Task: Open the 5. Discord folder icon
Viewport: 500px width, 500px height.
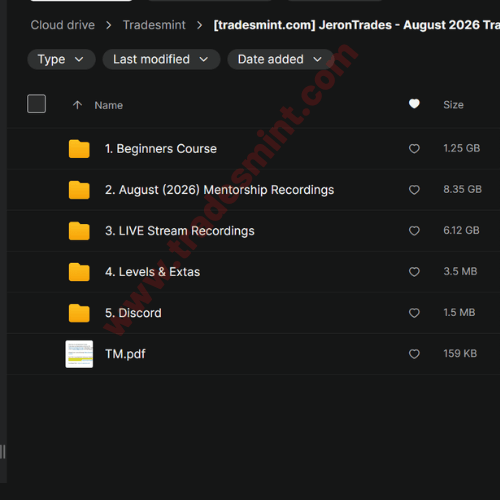Action: click(x=79, y=313)
